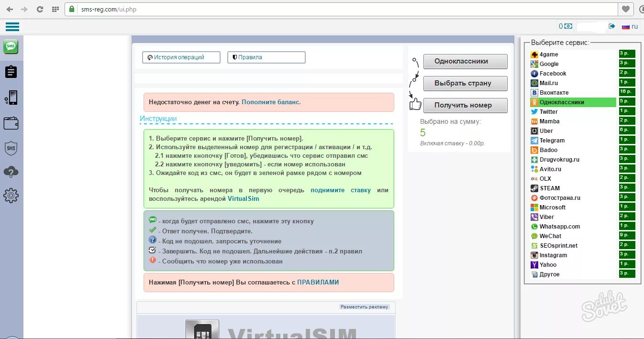The image size is (644, 339).
Task: Click the Microsoft logo icon
Action: [534, 208]
